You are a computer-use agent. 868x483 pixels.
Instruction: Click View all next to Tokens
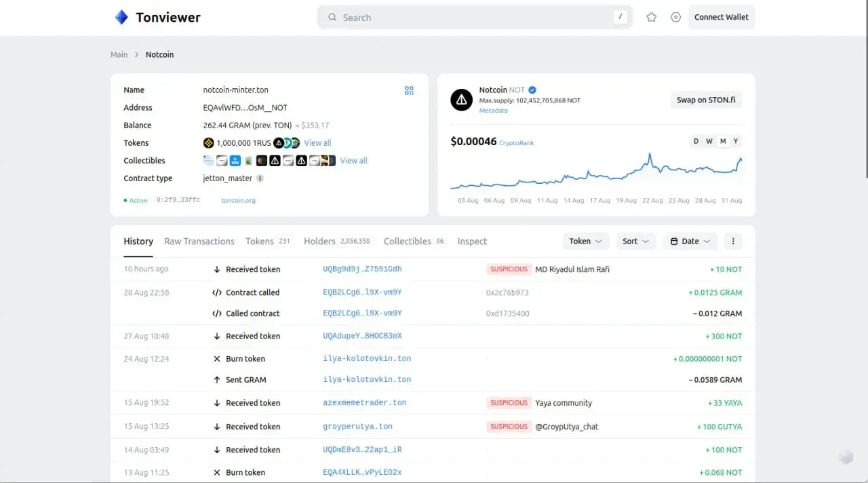pyautogui.click(x=317, y=143)
